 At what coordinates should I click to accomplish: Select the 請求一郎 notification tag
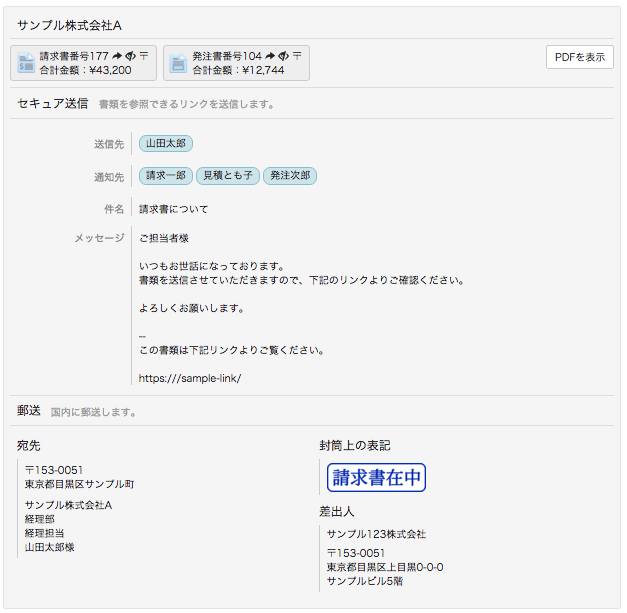166,176
